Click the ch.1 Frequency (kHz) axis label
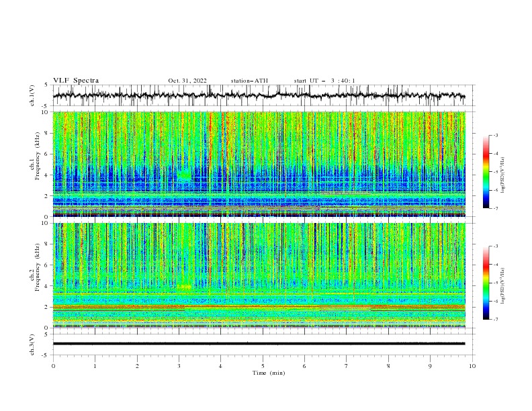The height and width of the screenshot is (411, 532). point(35,156)
